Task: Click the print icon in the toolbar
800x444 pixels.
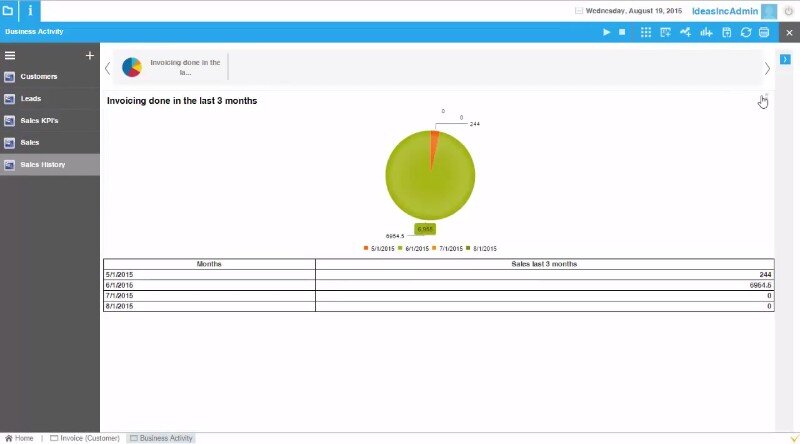Action: [764, 32]
